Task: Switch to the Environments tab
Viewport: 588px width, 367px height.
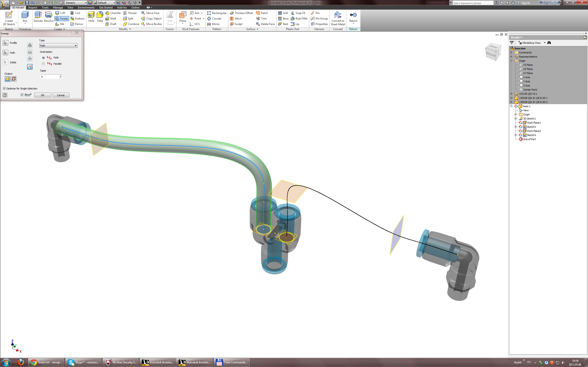Action: point(86,8)
